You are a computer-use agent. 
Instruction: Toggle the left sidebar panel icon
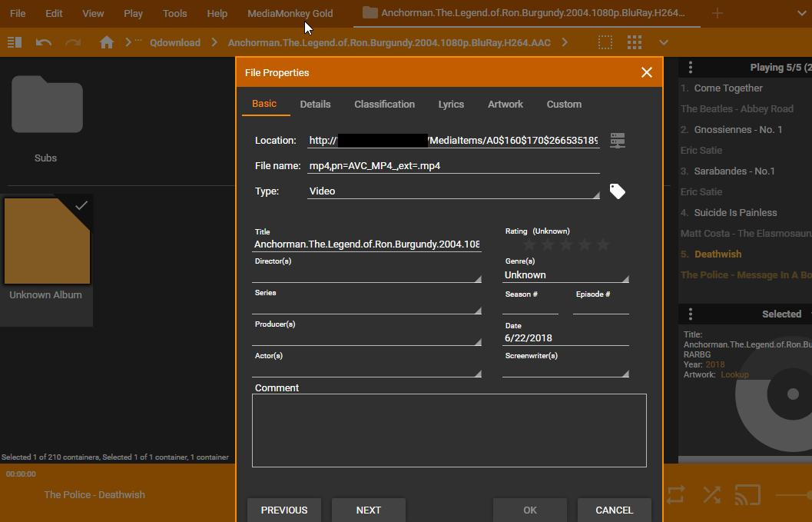tap(14, 43)
